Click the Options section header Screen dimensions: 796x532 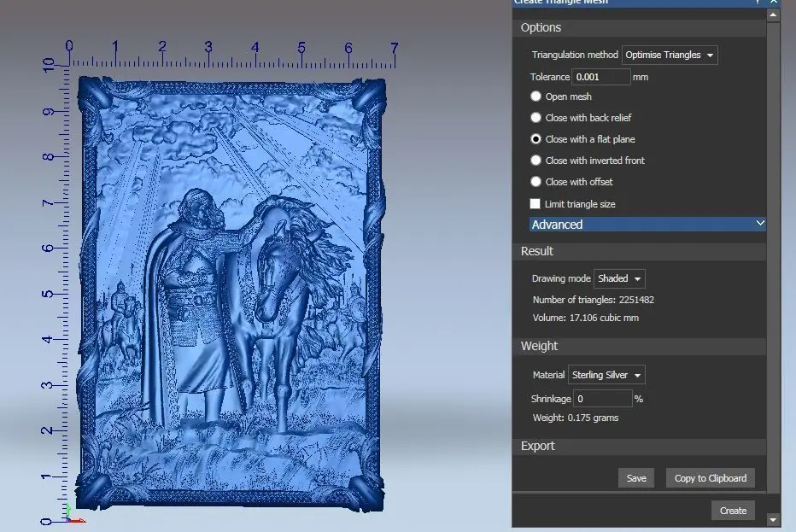coord(639,27)
